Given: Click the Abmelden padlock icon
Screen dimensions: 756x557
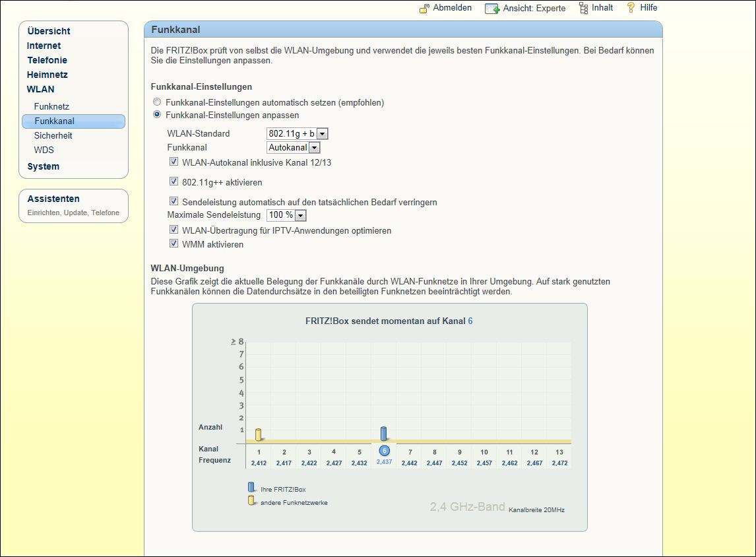Looking at the screenshot, I should pos(424,8).
